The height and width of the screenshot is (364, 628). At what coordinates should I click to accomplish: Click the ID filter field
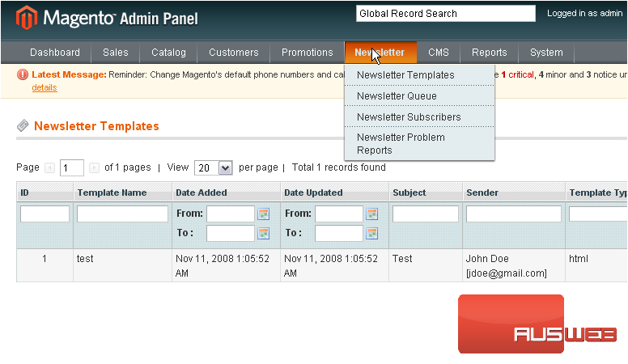click(45, 214)
